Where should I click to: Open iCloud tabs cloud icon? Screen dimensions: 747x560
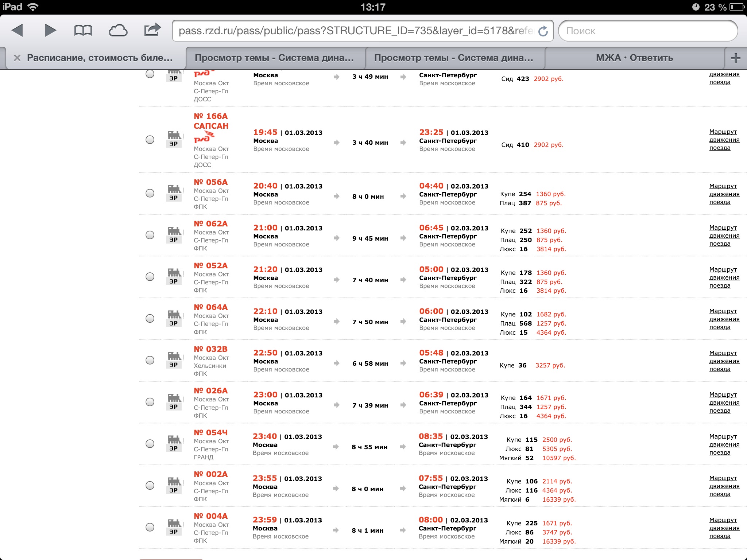click(x=118, y=31)
